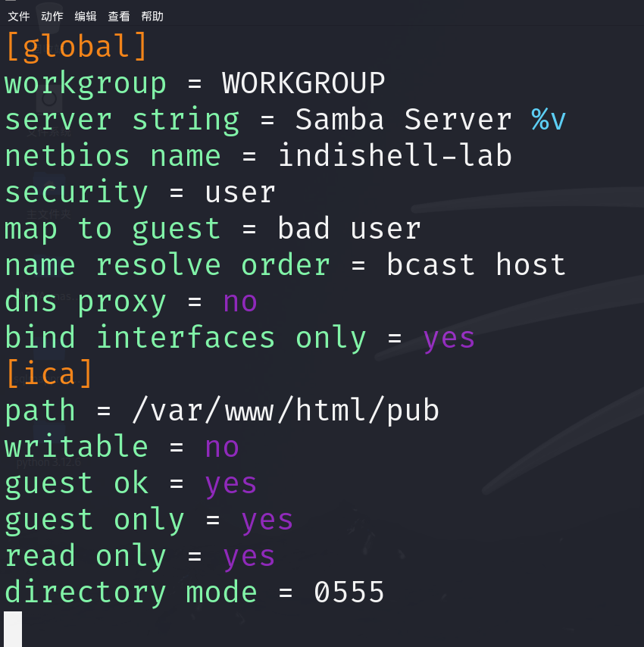Viewport: 644px width, 647px height.
Task: Open the 帮助 menu
Action: tap(152, 17)
